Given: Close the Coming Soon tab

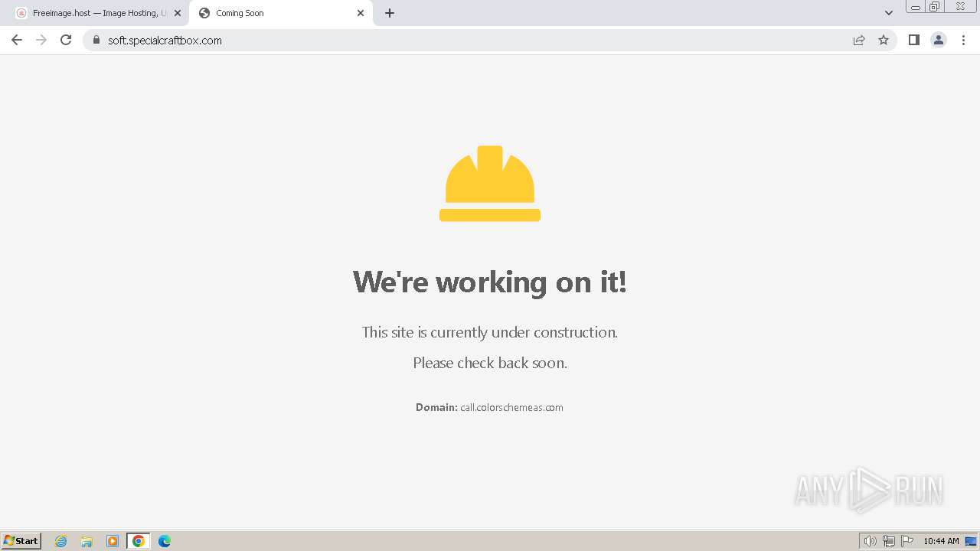Looking at the screenshot, I should pyautogui.click(x=361, y=13).
